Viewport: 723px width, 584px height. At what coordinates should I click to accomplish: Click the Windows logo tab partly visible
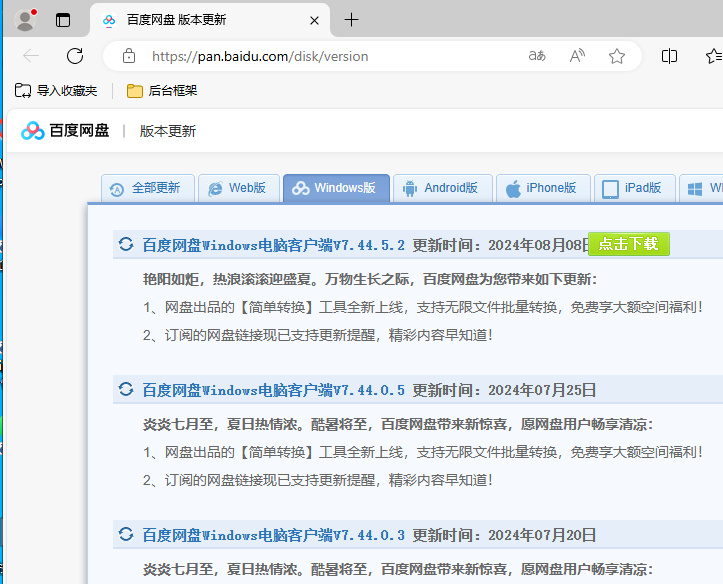point(701,188)
